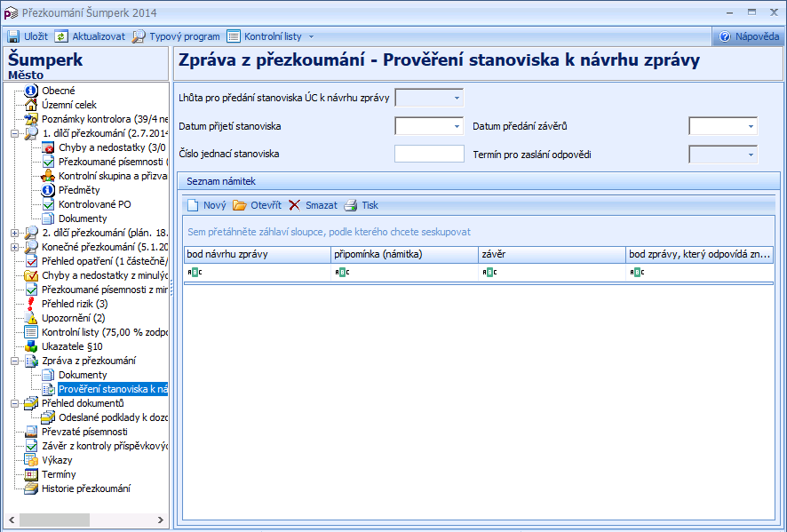The width and height of the screenshot is (787, 532).
Task: Click the Otevřít button label
Action: click(x=266, y=205)
